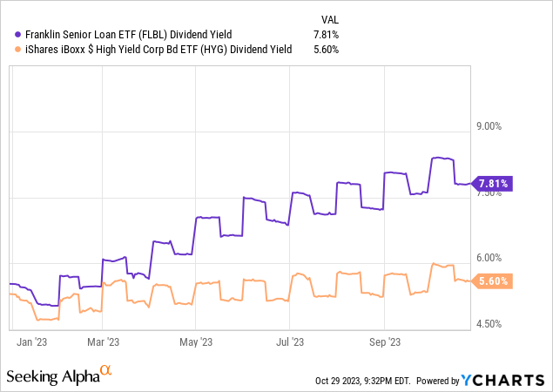Click the orange HYG legend dot
Screen dimensions: 553x392
pos(17,50)
